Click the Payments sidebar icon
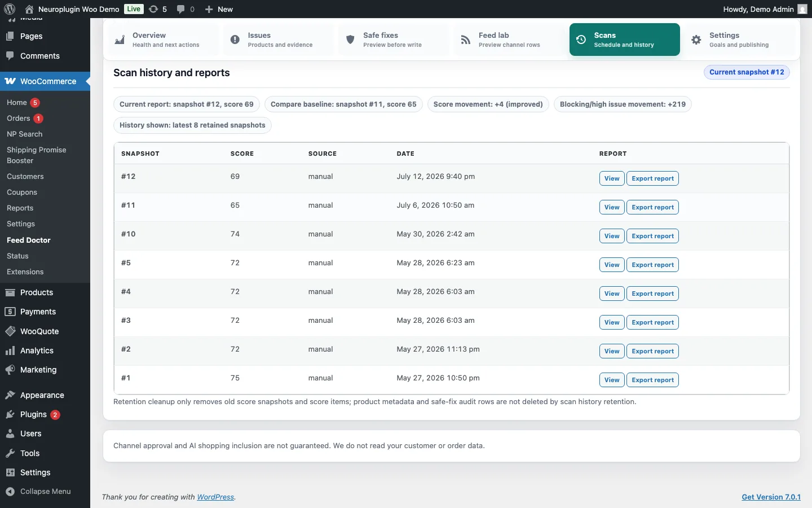Viewport: 812px width, 508px height. pyautogui.click(x=10, y=312)
